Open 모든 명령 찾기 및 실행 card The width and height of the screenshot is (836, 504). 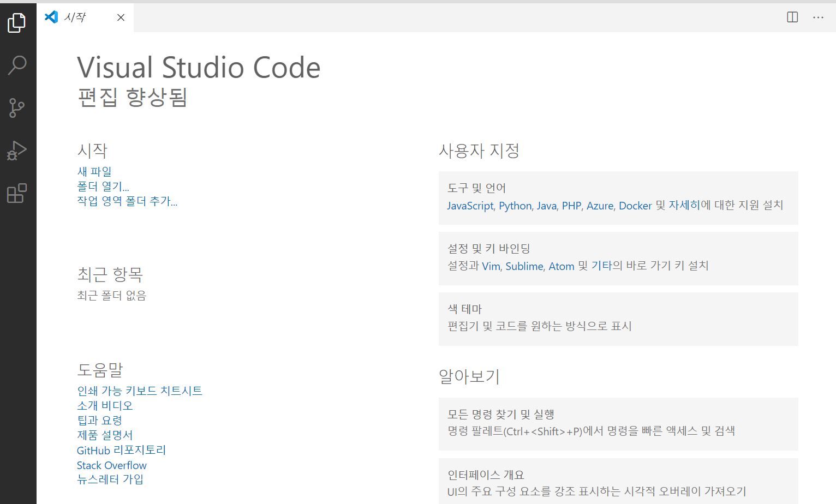click(618, 424)
